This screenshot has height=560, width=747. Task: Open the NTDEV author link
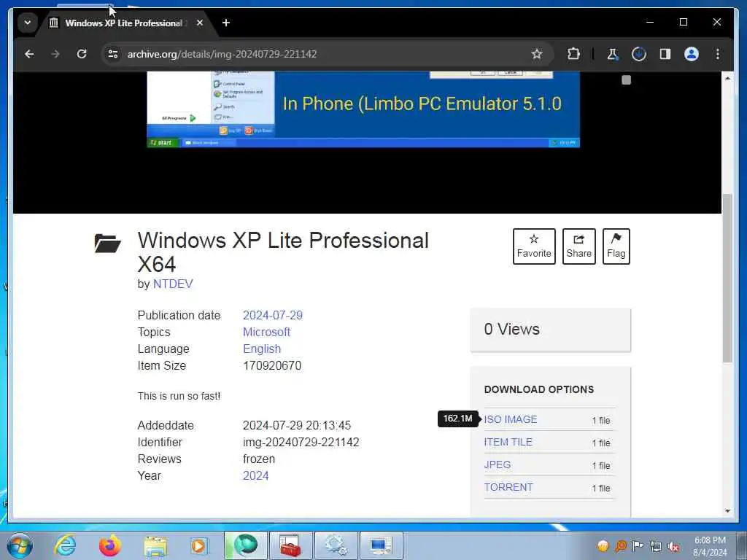pos(173,284)
